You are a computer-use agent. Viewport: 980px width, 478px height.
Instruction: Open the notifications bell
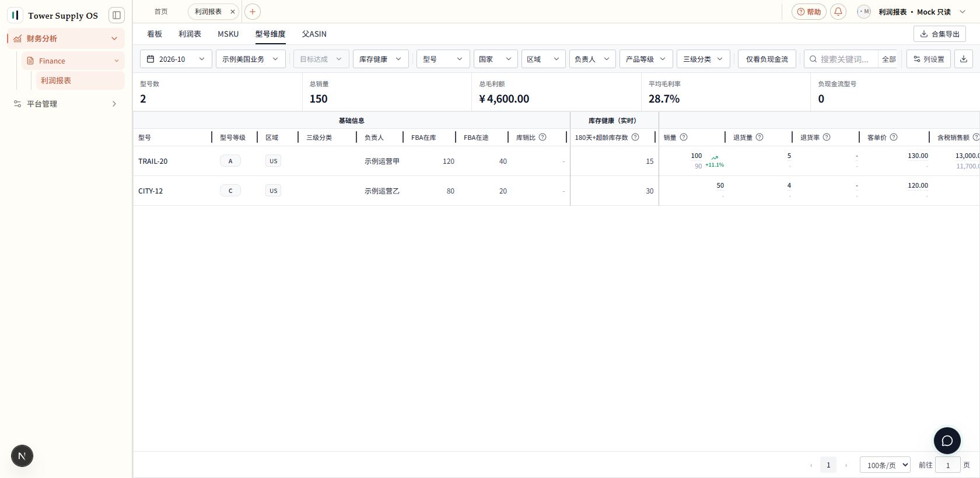point(838,12)
